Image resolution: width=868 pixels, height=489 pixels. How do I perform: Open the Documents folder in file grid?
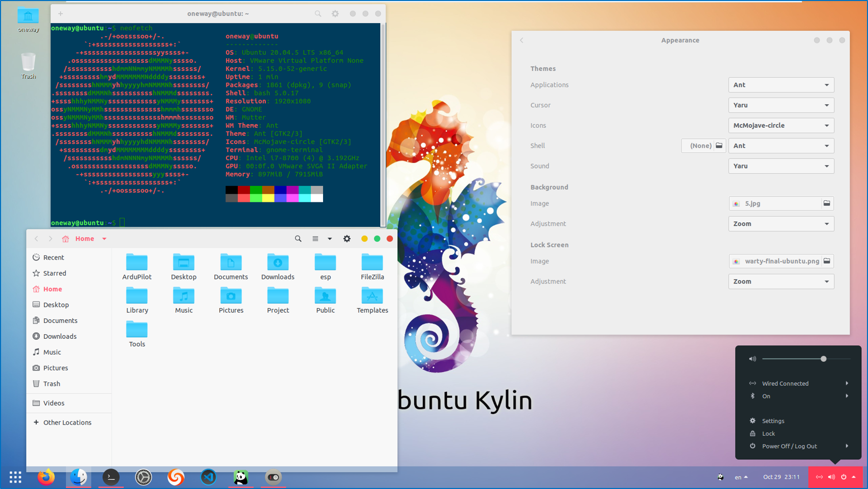[231, 267]
